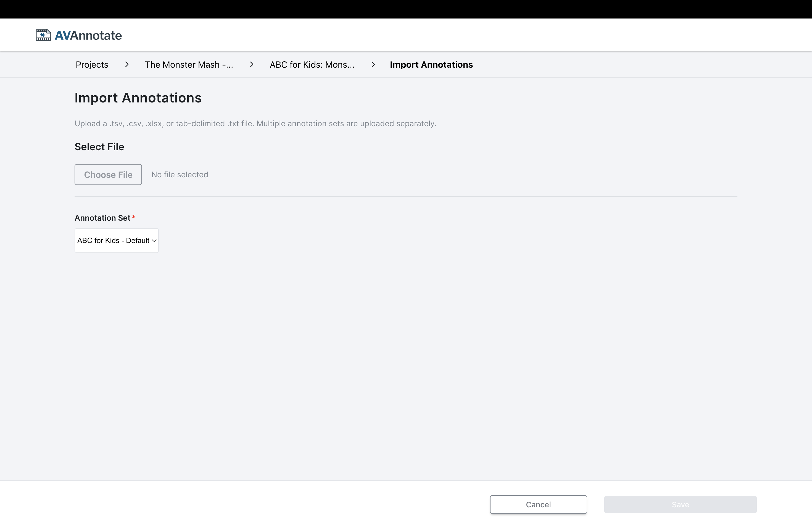The height and width of the screenshot is (528, 812).
Task: Click chevron before Import Annotations breadcrumb
Action: (373, 64)
